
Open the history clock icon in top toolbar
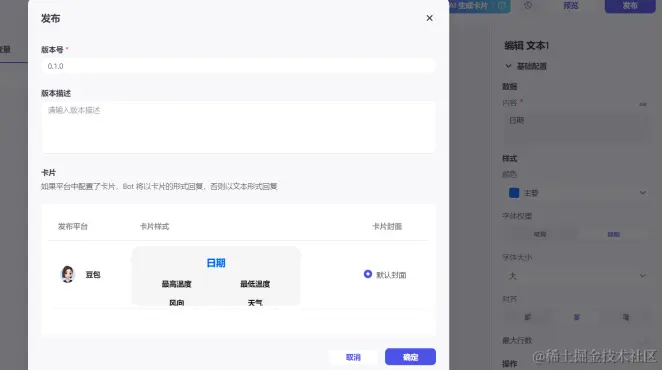click(528, 5)
